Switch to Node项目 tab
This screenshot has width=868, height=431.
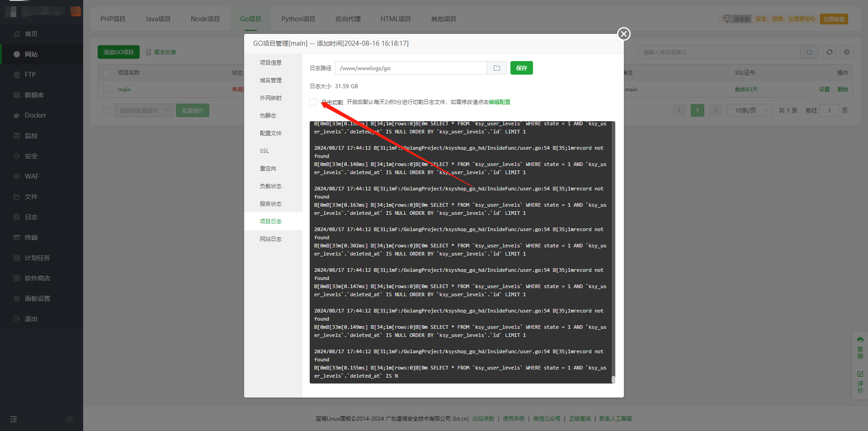205,19
